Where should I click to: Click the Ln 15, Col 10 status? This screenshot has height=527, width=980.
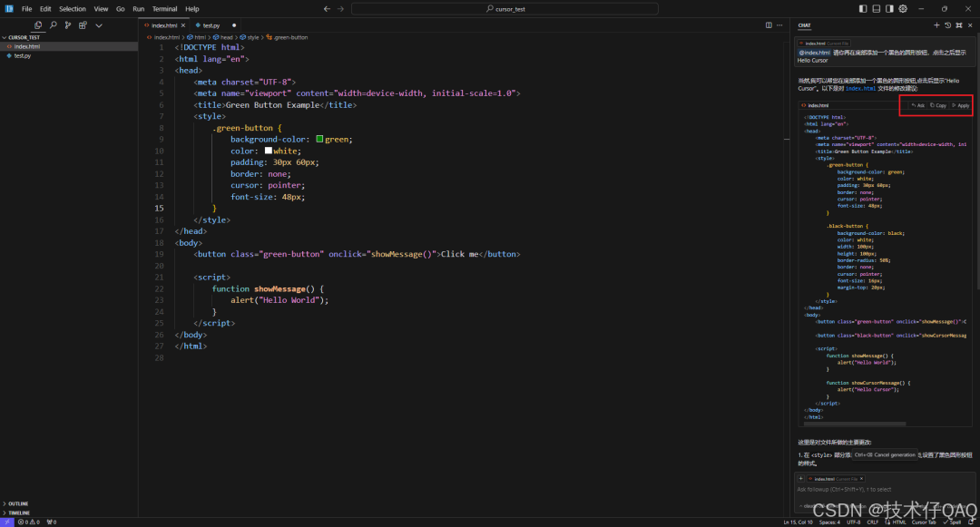pos(799,522)
